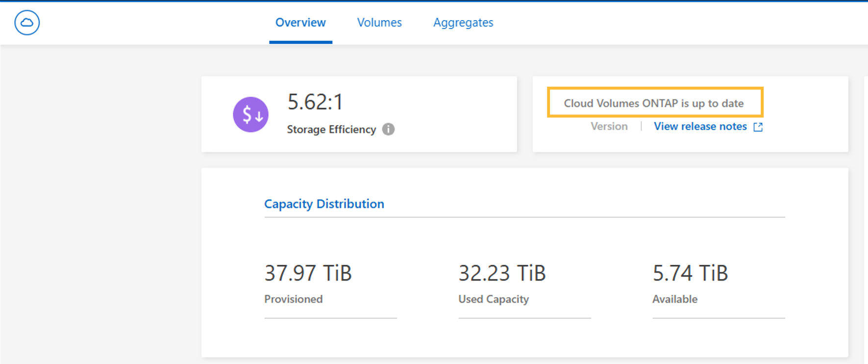Open the Volumes tab
The width and height of the screenshot is (868, 364).
[x=379, y=23]
